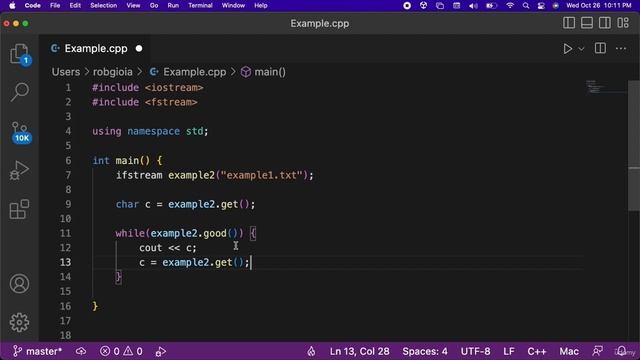The height and width of the screenshot is (360, 640).
Task: Click the battery icon in menu bar
Action: pyautogui.click(x=491, y=5)
